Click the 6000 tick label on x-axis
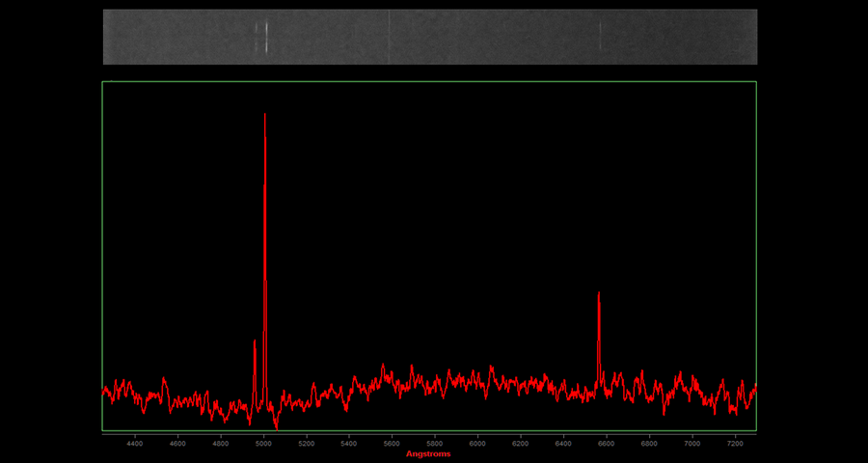Image resolution: width=868 pixels, height=463 pixels. (477, 443)
